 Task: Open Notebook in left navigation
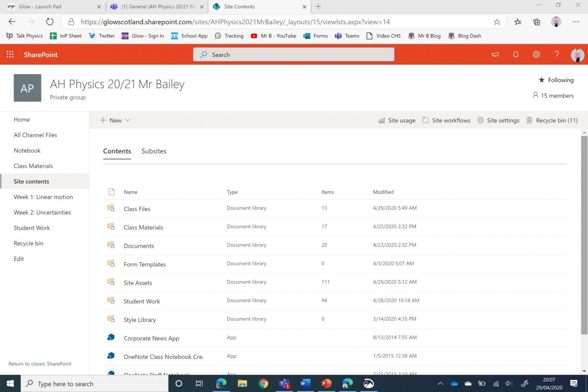[x=27, y=150]
